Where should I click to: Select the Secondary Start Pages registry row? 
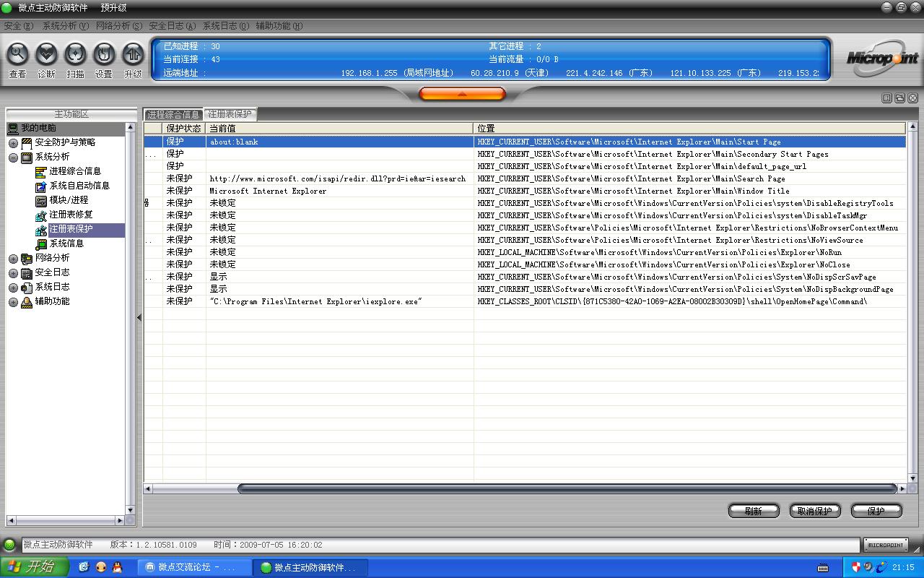(x=525, y=154)
